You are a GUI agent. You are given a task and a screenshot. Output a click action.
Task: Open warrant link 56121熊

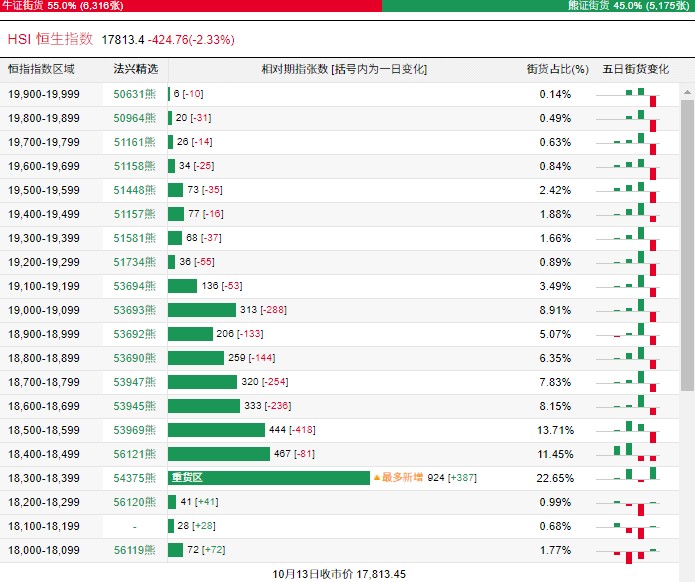coord(135,454)
